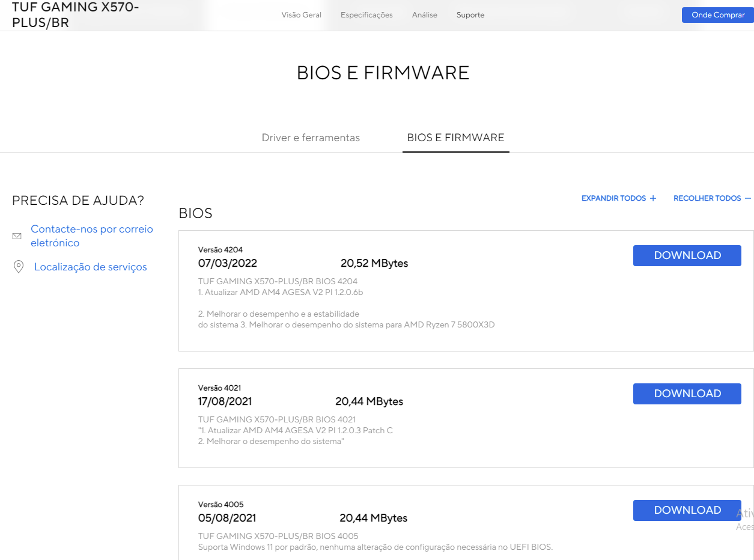The image size is (754, 560).
Task: Click the BIOS 4021 title line
Action: tap(277, 419)
